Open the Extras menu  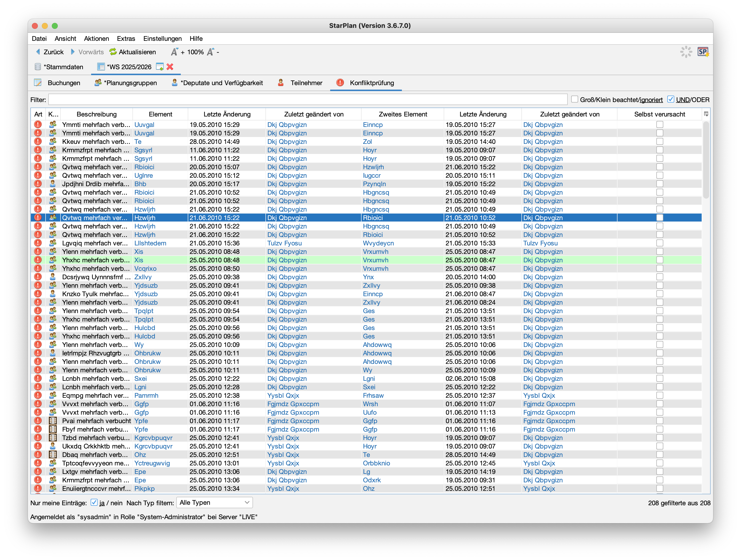pos(126,39)
